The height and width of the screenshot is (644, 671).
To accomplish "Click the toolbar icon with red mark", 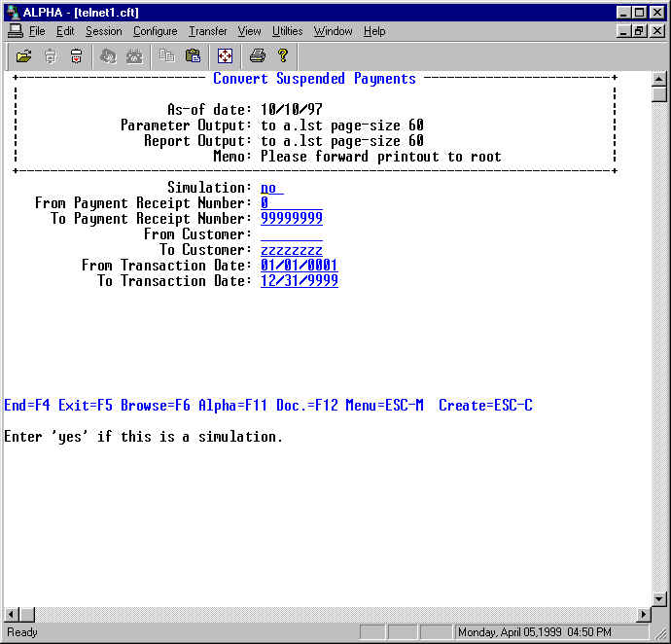I will [x=76, y=56].
